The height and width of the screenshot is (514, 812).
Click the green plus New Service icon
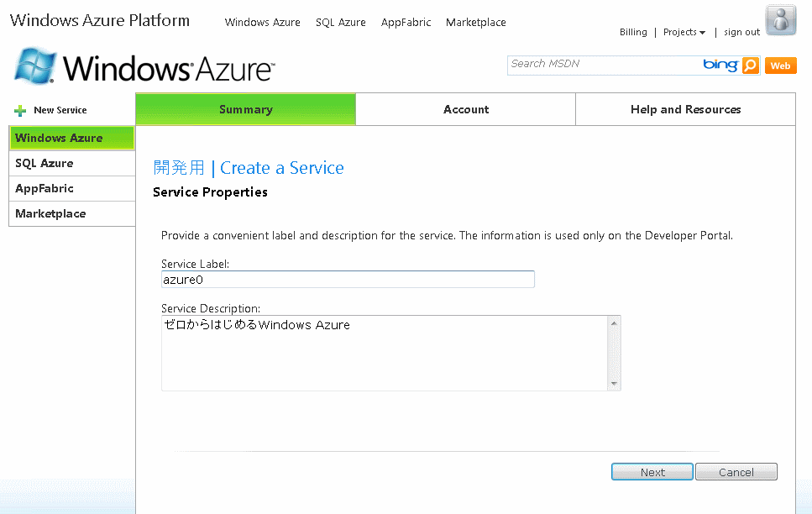click(20, 110)
